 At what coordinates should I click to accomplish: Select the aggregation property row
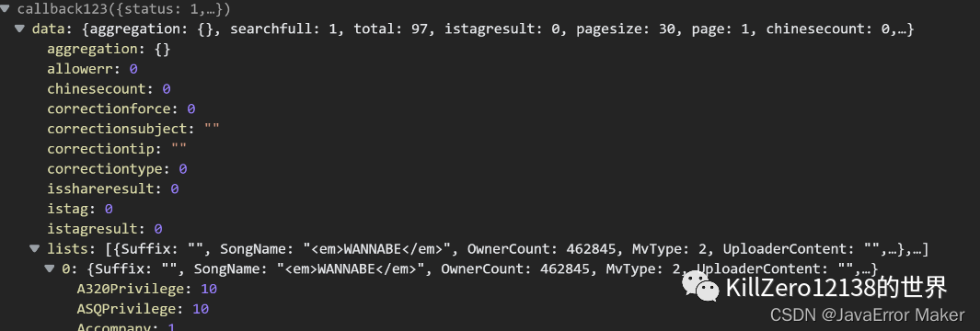click(x=109, y=49)
